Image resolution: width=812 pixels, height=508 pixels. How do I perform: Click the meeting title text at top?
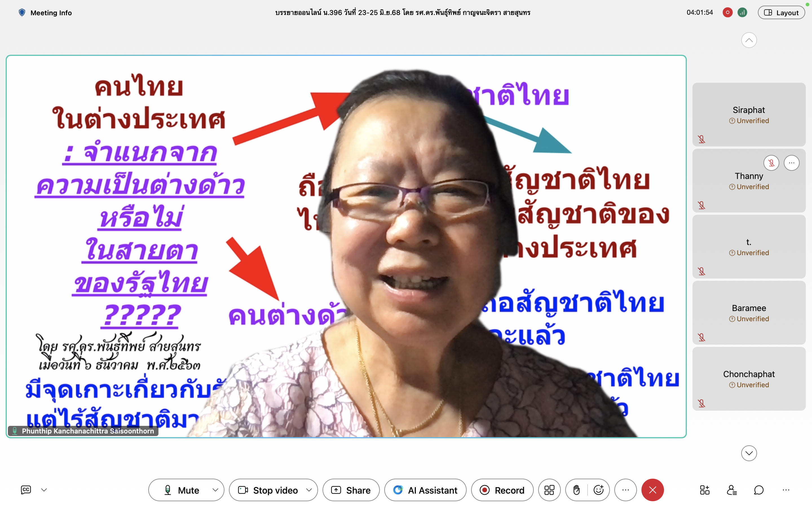point(403,13)
